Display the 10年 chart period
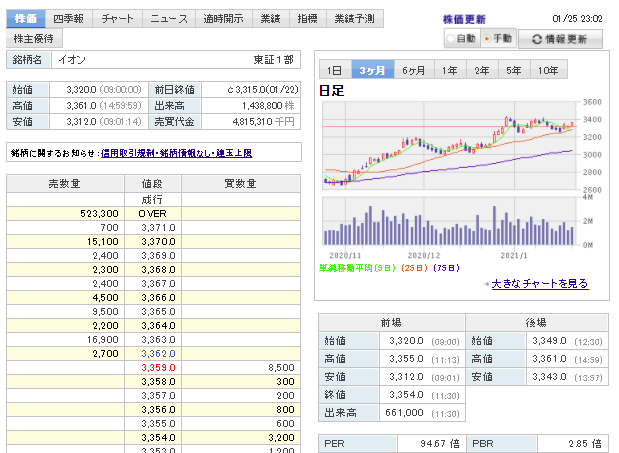 click(547, 70)
